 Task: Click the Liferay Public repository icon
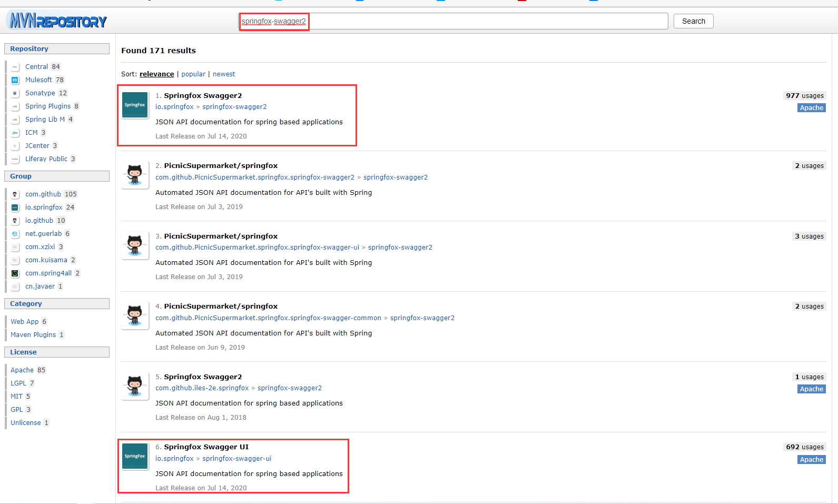(15, 159)
